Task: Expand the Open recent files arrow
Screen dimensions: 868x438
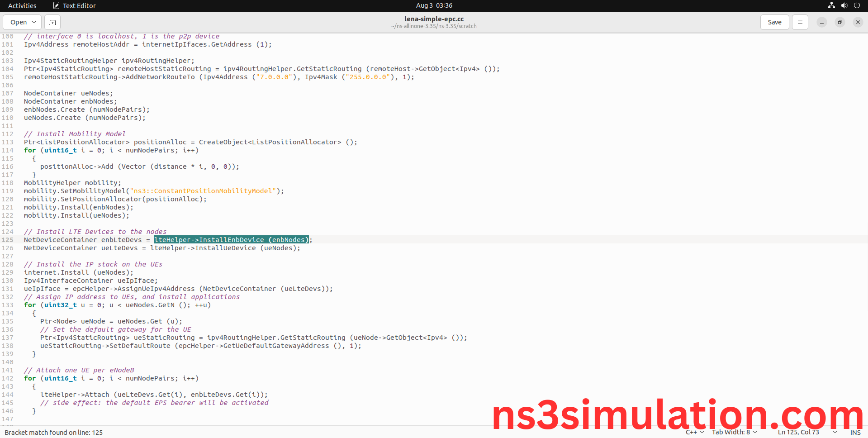Action: click(x=34, y=22)
